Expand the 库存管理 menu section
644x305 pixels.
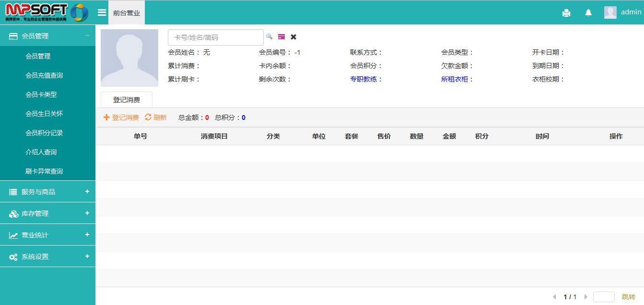(x=87, y=213)
